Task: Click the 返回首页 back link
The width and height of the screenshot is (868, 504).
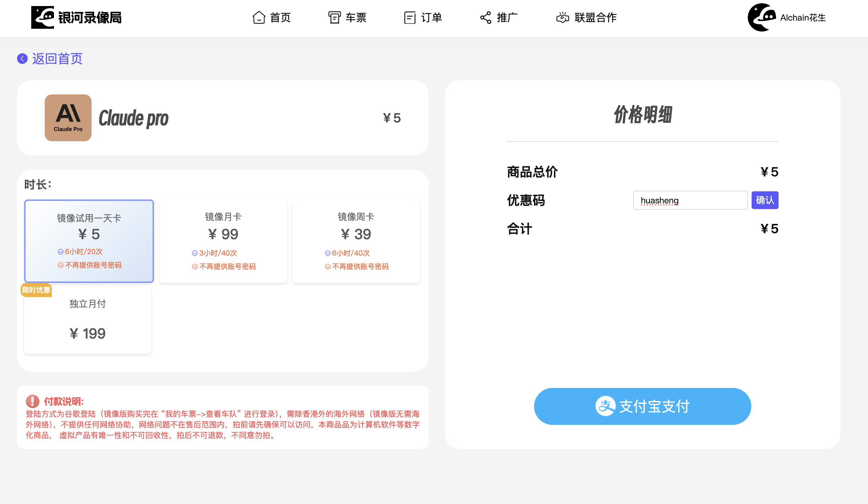Action: (x=50, y=58)
